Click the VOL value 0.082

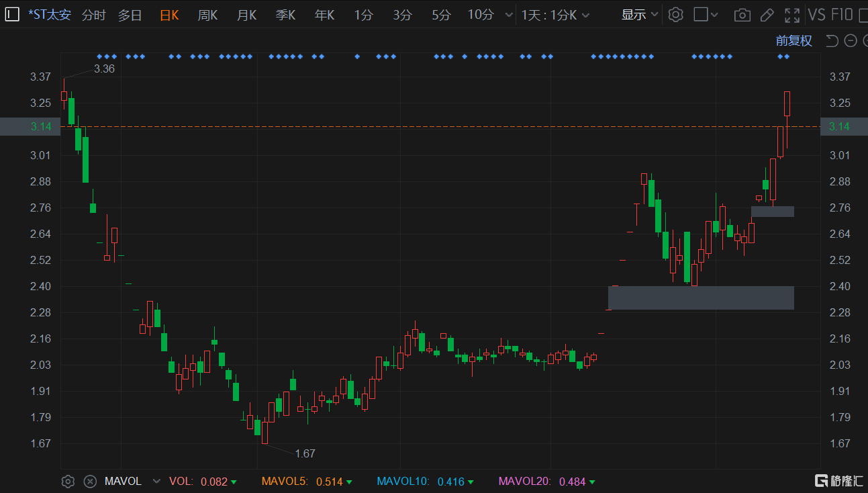click(x=214, y=482)
